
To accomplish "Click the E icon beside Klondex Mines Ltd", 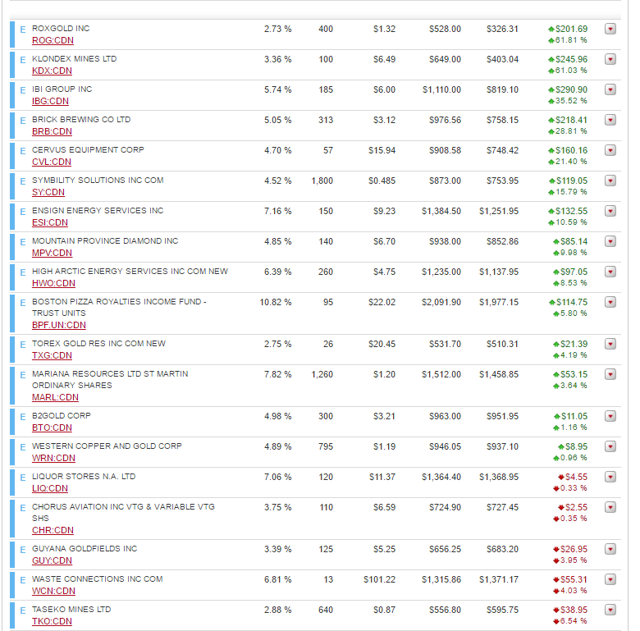I will pos(23,60).
